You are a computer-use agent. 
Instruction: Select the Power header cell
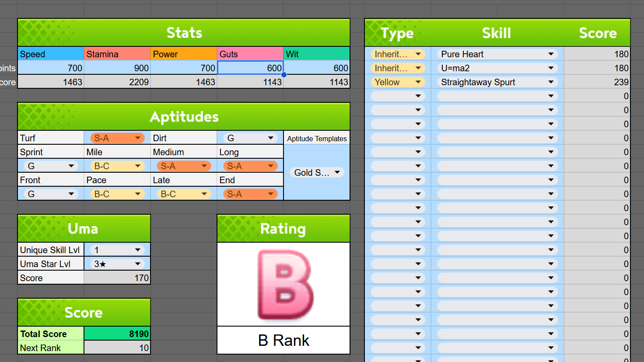tap(184, 54)
